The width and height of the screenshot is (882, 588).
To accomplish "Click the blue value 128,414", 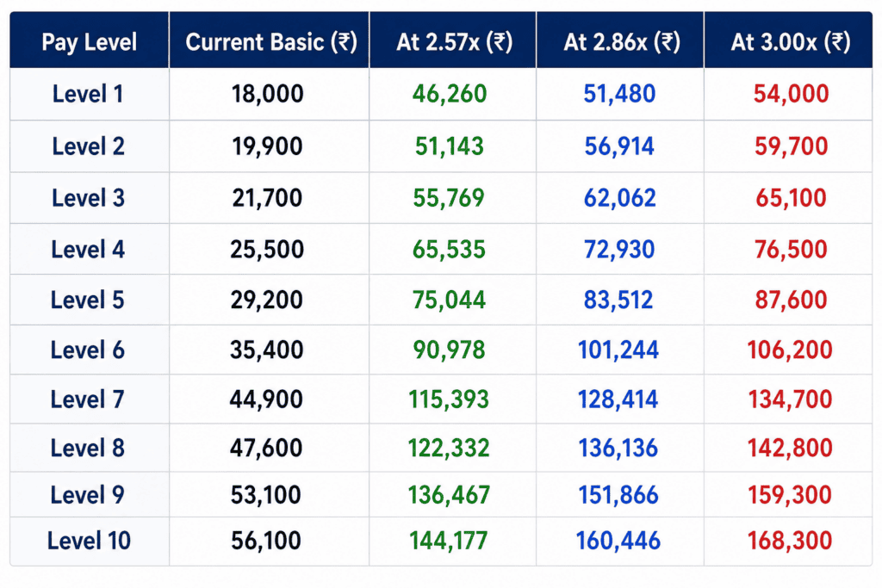I will 618,399.
